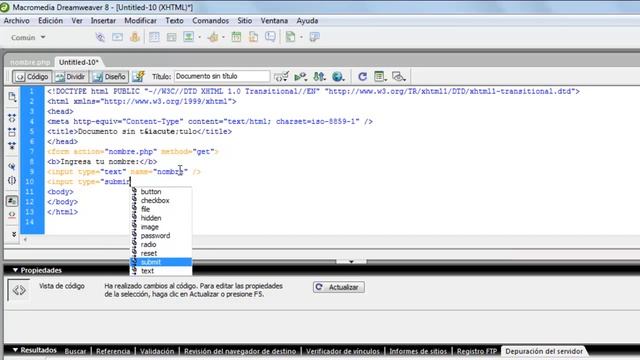The image size is (640, 360).
Task: Choose checkbox in the code hint list
Action: (161, 200)
